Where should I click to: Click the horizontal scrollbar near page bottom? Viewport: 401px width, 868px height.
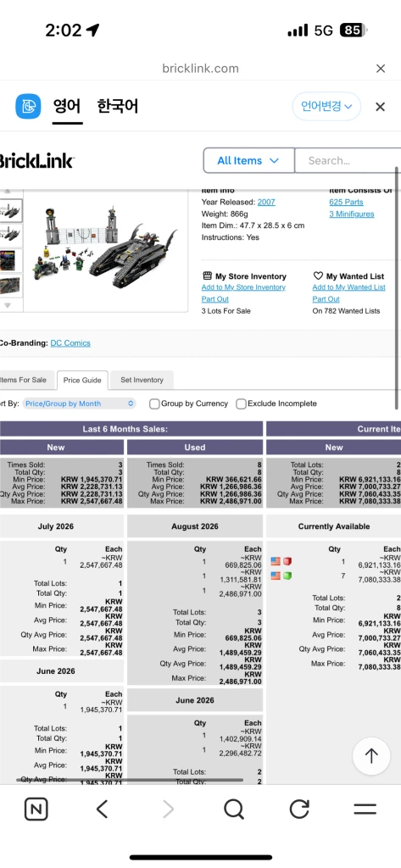pos(130,780)
